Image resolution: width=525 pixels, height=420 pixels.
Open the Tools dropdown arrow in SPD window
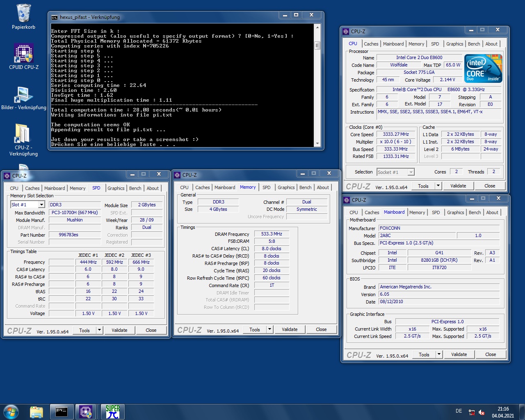pos(99,330)
